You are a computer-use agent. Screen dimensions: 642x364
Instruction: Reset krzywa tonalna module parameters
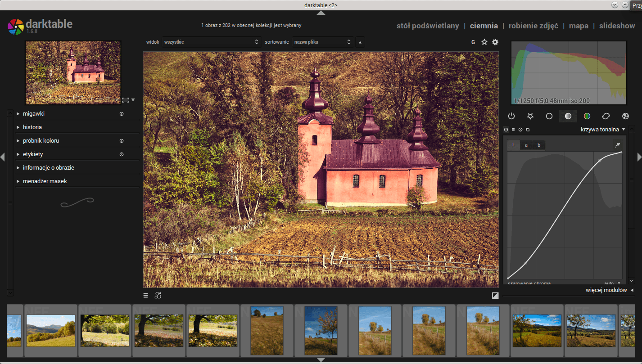520,130
